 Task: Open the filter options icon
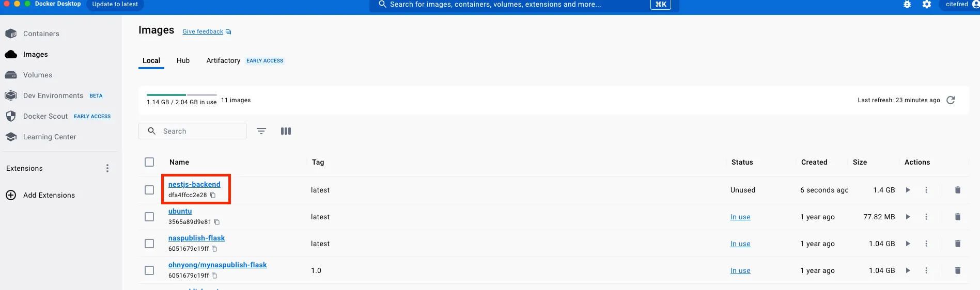[261, 131]
